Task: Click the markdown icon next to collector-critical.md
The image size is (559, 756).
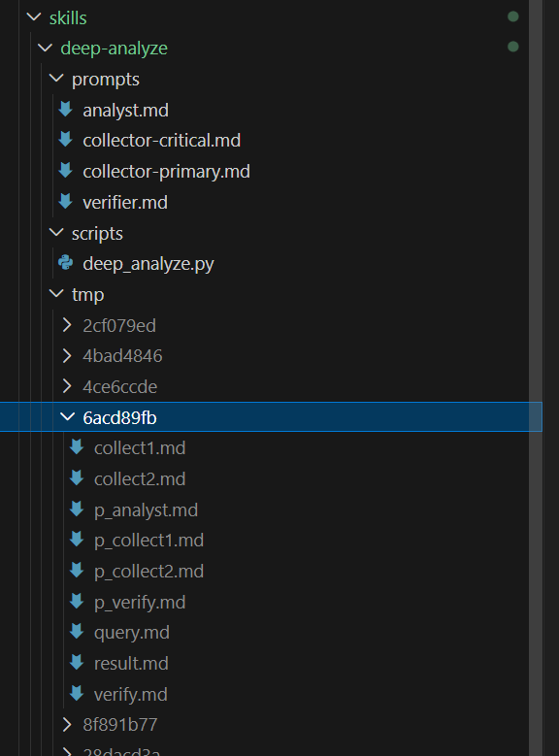Action: click(x=66, y=140)
